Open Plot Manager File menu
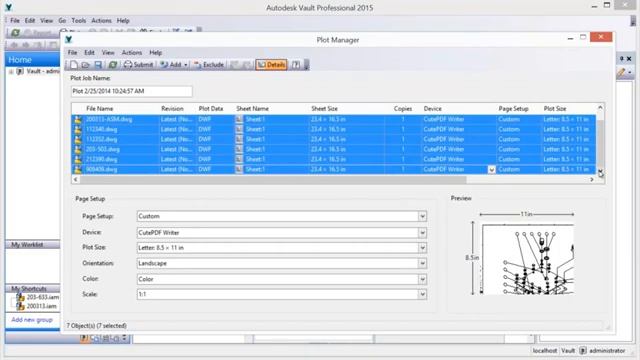The width and height of the screenshot is (640, 360). click(x=72, y=53)
